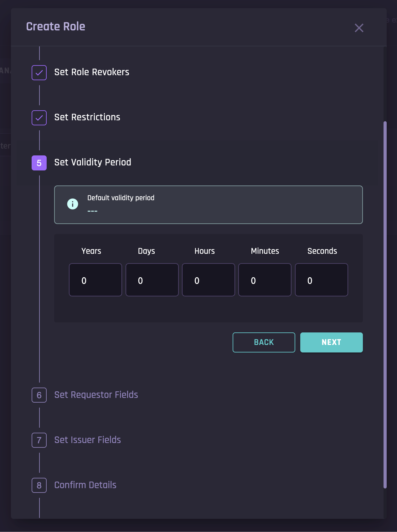Open the Set Restrictions step
The width and height of the screenshot is (397, 532).
87,117
